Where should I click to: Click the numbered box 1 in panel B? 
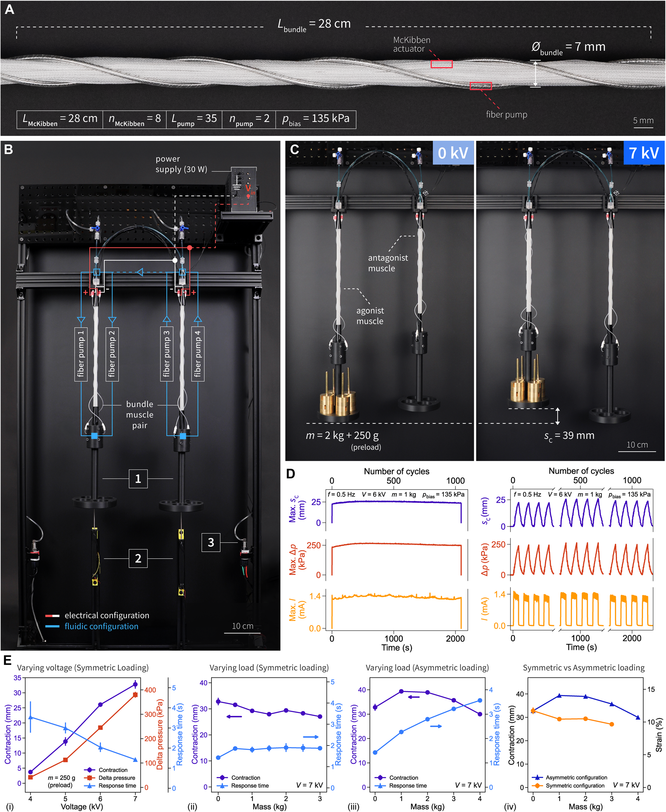[x=138, y=479]
